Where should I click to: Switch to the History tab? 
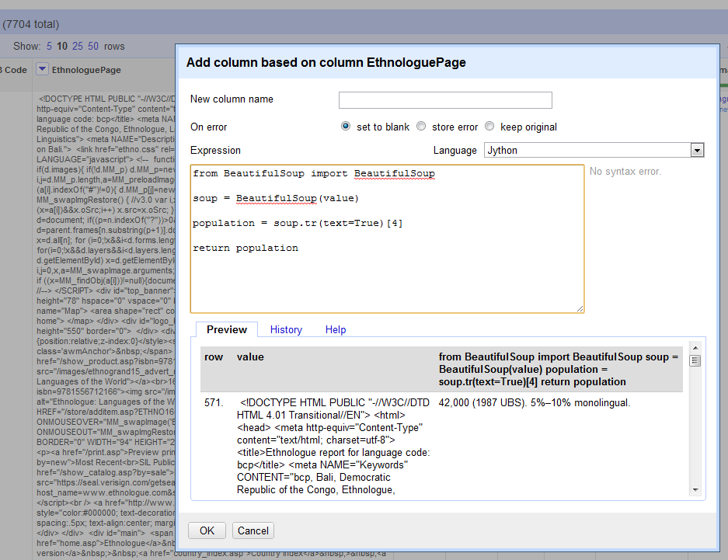pyautogui.click(x=286, y=329)
